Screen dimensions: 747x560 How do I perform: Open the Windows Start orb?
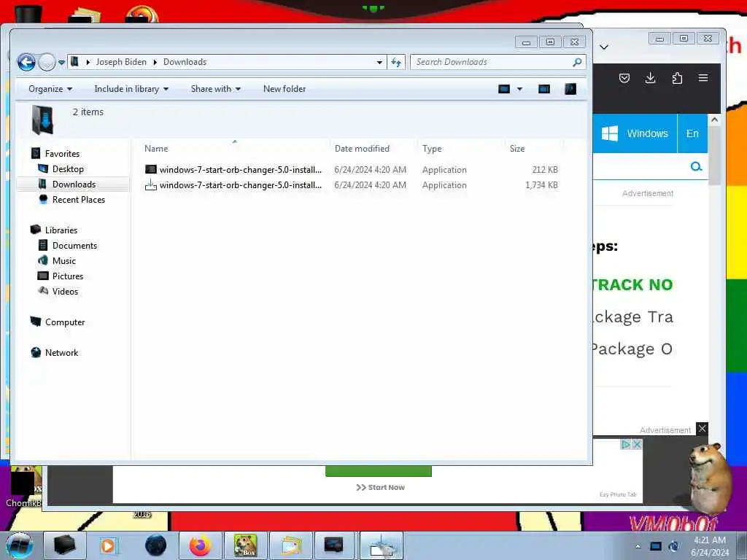pos(19,545)
